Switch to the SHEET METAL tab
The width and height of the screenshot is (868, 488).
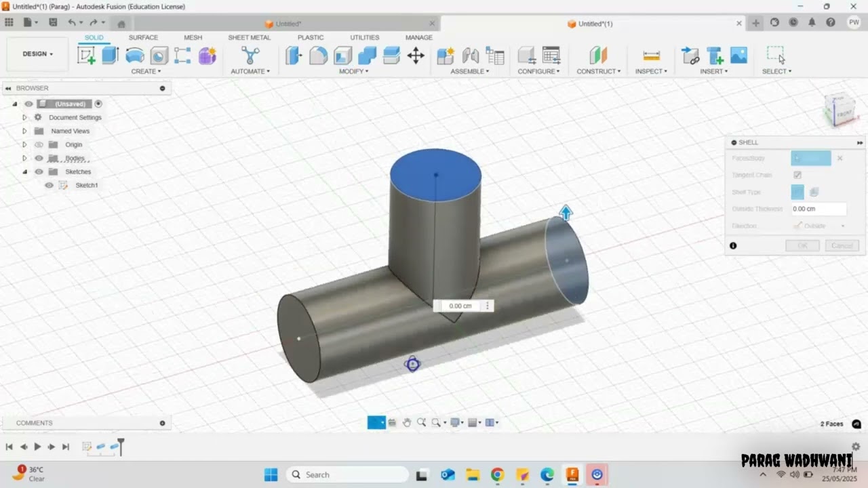click(x=249, y=37)
